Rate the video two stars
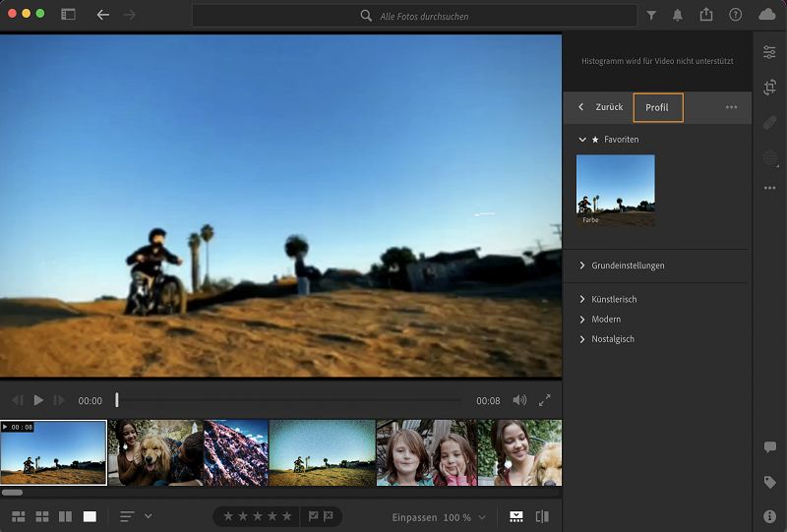 coord(243,516)
